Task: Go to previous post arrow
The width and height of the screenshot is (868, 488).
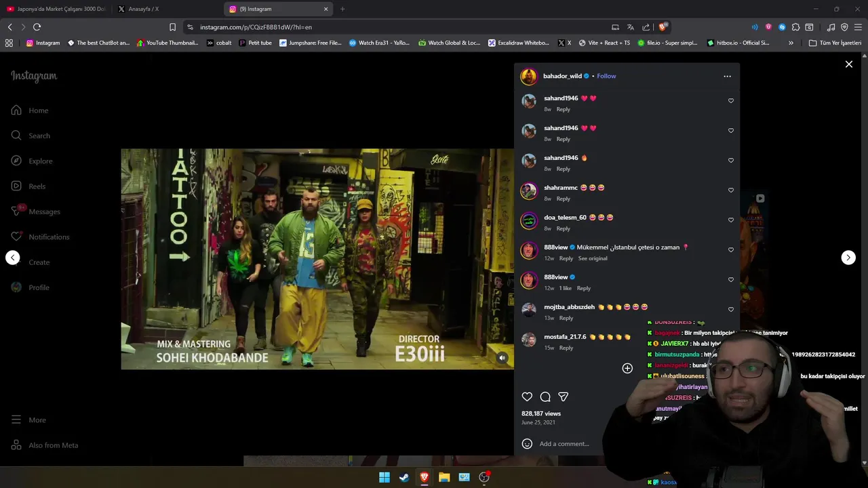Action: pyautogui.click(x=13, y=258)
